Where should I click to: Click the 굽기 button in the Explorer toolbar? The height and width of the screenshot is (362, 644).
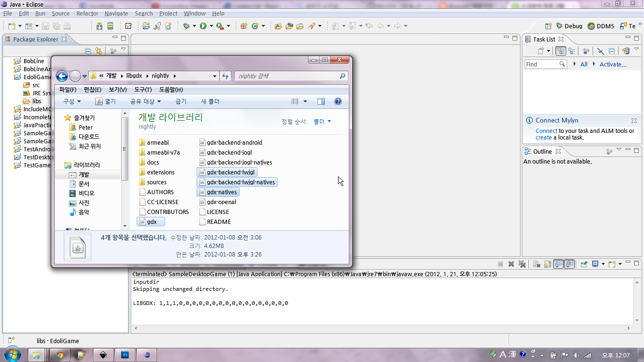[x=181, y=101]
